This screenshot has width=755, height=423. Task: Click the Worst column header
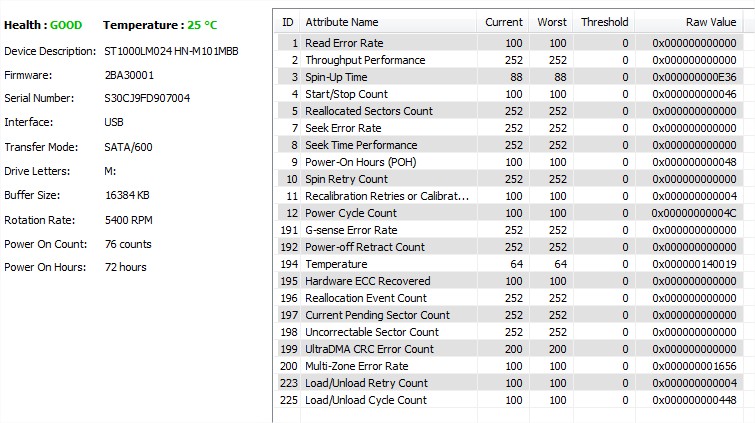pos(551,22)
